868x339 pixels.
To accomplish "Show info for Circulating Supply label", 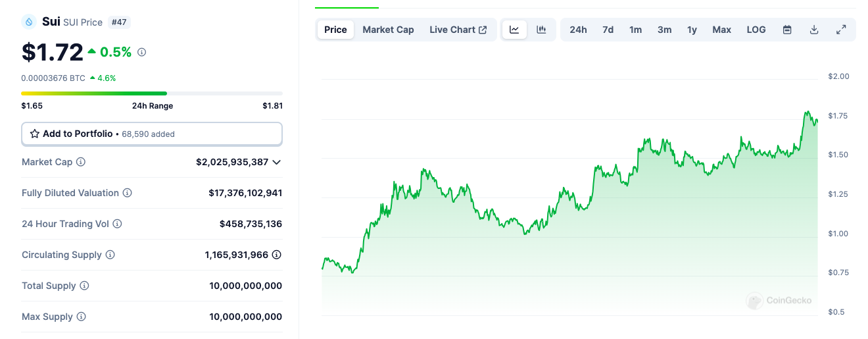I will pyautogui.click(x=110, y=255).
